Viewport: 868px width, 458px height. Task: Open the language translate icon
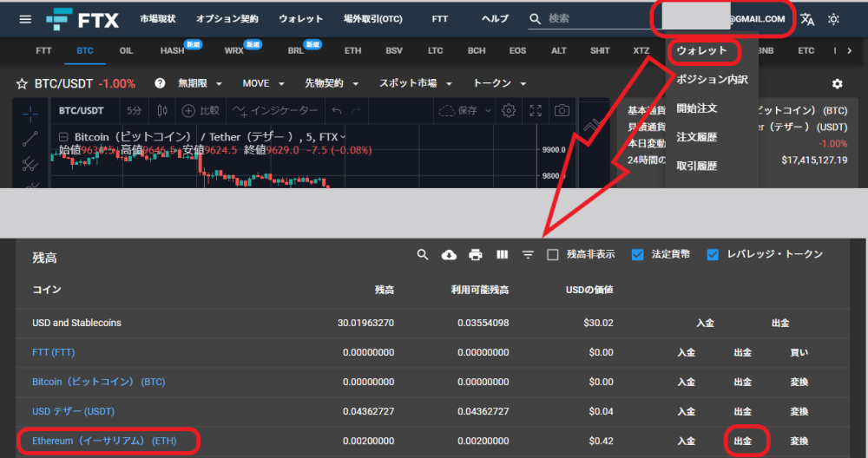pos(807,19)
